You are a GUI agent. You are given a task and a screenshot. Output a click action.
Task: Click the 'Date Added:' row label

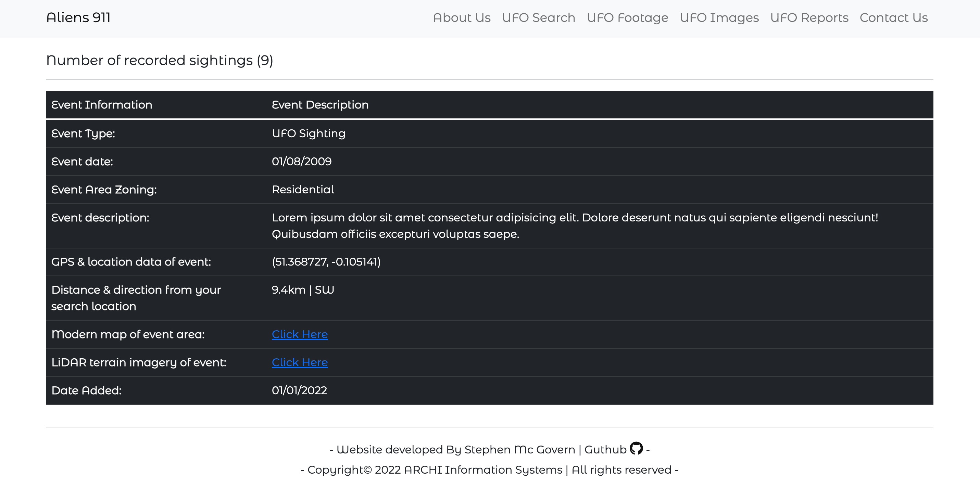coord(86,390)
